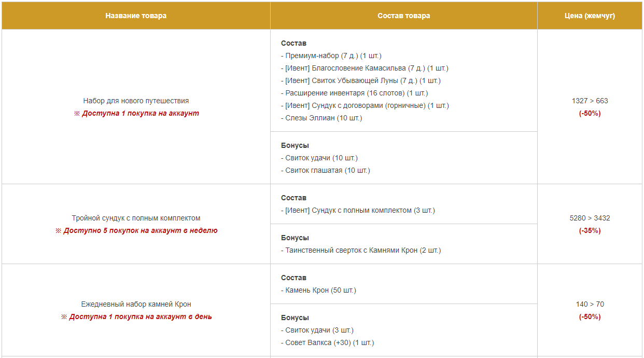Viewport: 644px width, 358px height.
Task: Click the 'Состав товара' column header
Action: pos(403,16)
